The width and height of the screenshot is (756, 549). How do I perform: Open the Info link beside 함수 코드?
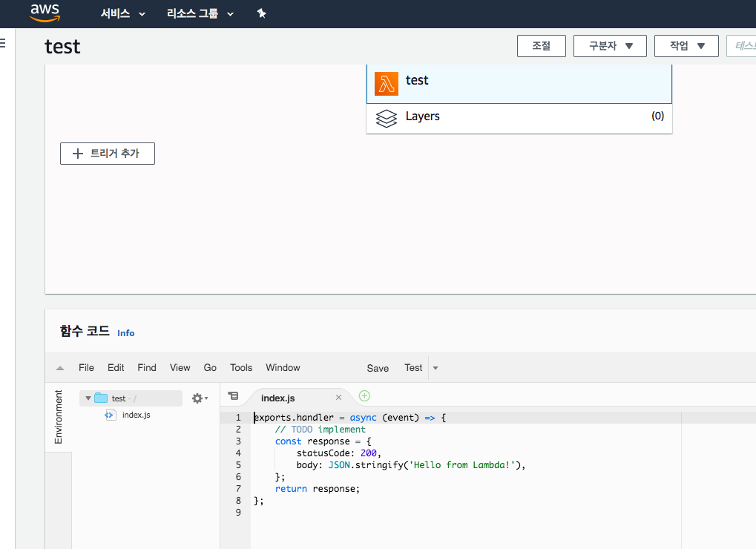126,333
